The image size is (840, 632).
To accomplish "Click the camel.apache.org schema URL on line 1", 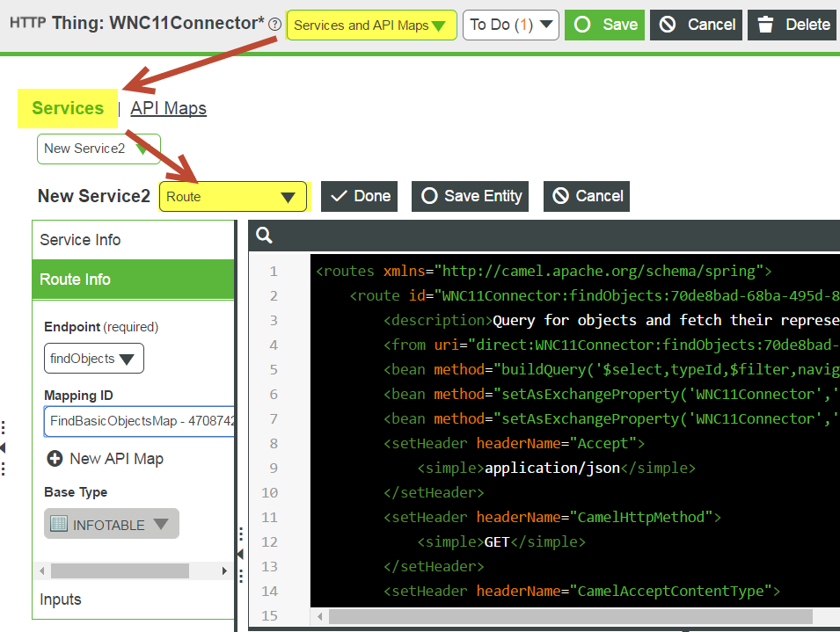I will (598, 272).
